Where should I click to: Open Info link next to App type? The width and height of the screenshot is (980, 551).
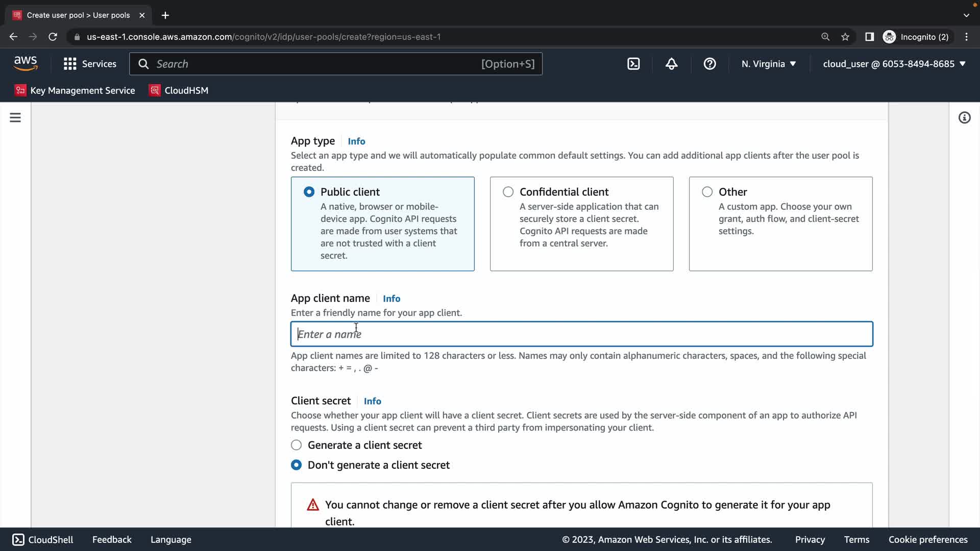(x=356, y=141)
